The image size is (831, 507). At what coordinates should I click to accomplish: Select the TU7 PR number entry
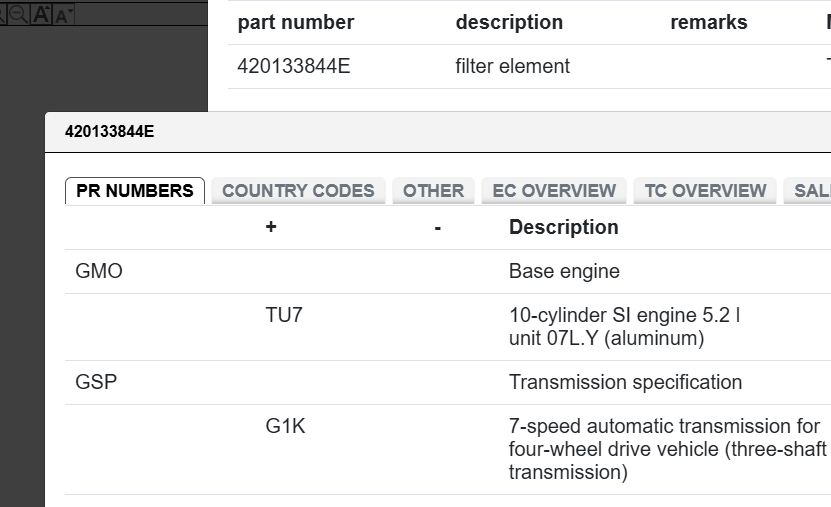[284, 316]
